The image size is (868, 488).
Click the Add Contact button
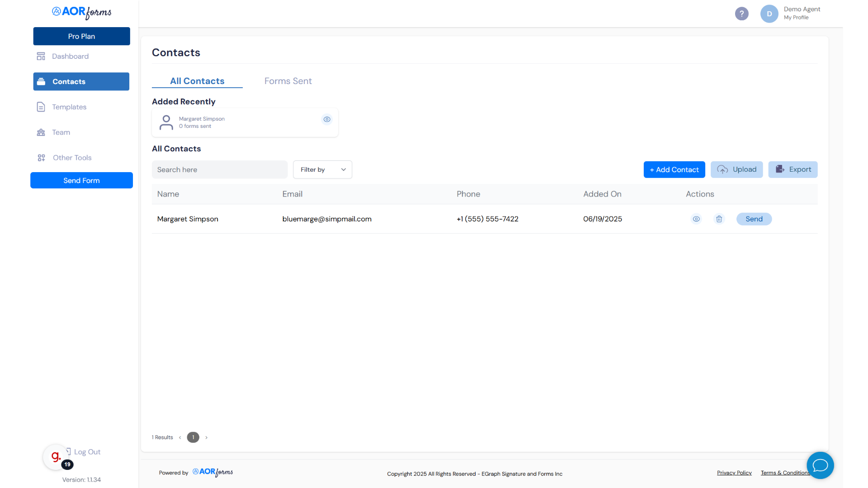(674, 170)
